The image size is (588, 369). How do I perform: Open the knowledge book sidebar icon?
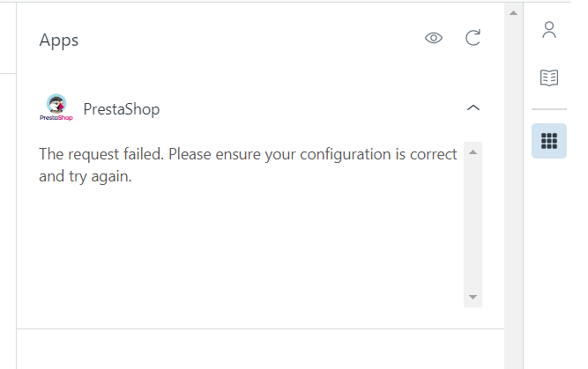549,77
